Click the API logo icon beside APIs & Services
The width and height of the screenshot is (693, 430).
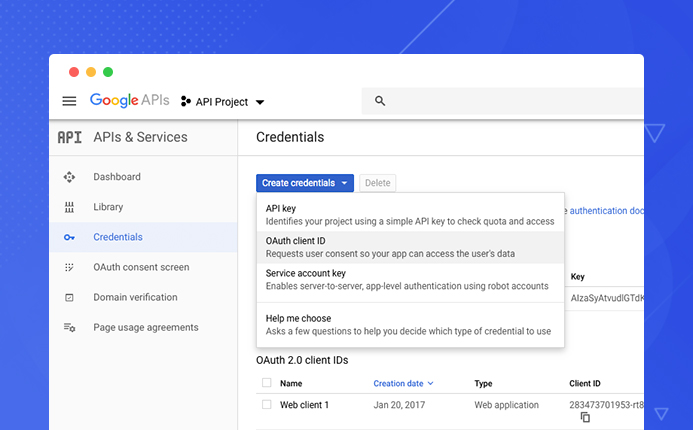pyautogui.click(x=70, y=137)
